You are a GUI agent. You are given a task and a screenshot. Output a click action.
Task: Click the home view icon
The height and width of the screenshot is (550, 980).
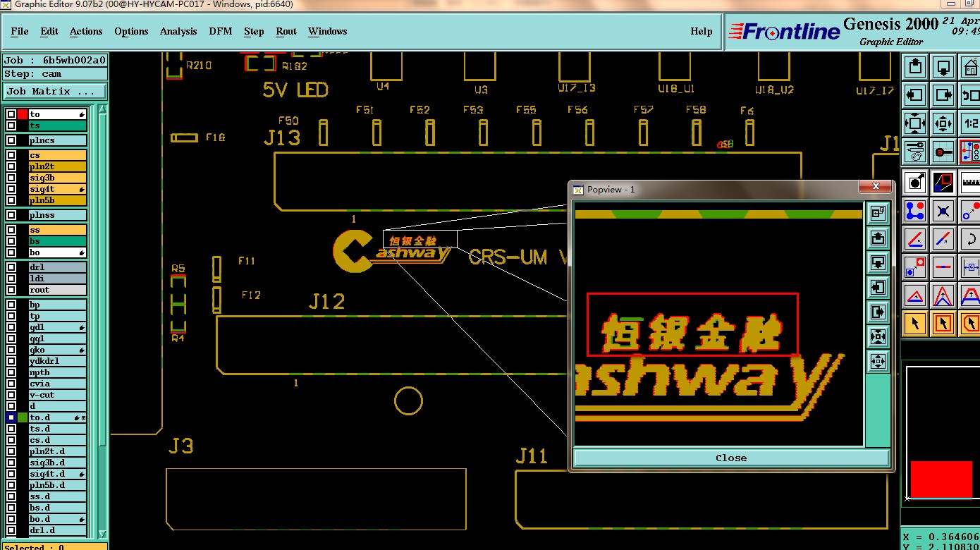pos(970,67)
